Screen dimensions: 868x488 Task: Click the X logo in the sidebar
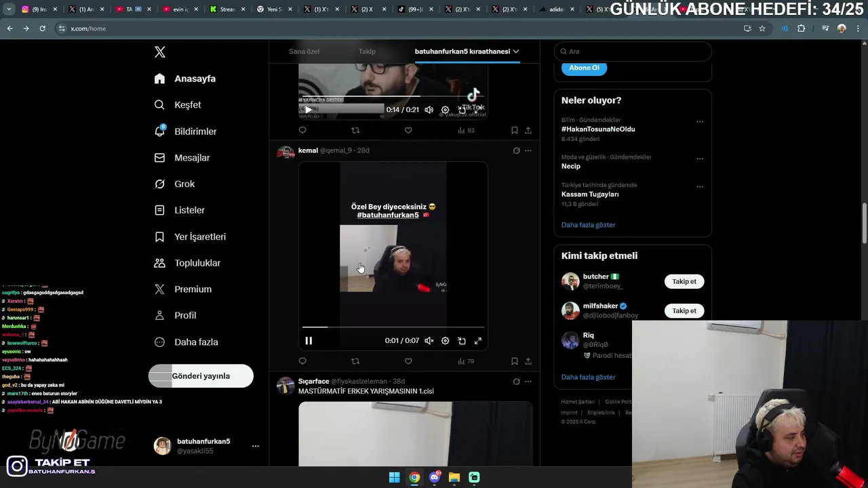(x=160, y=52)
